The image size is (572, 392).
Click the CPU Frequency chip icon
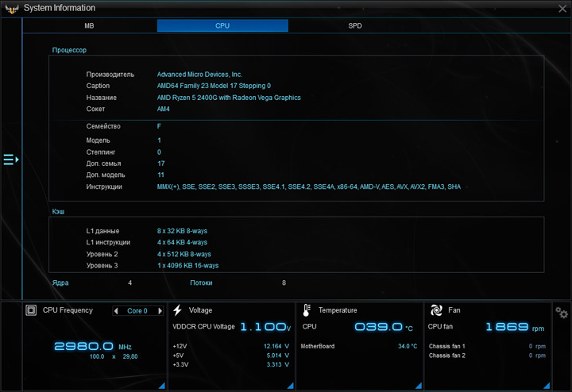pyautogui.click(x=31, y=310)
